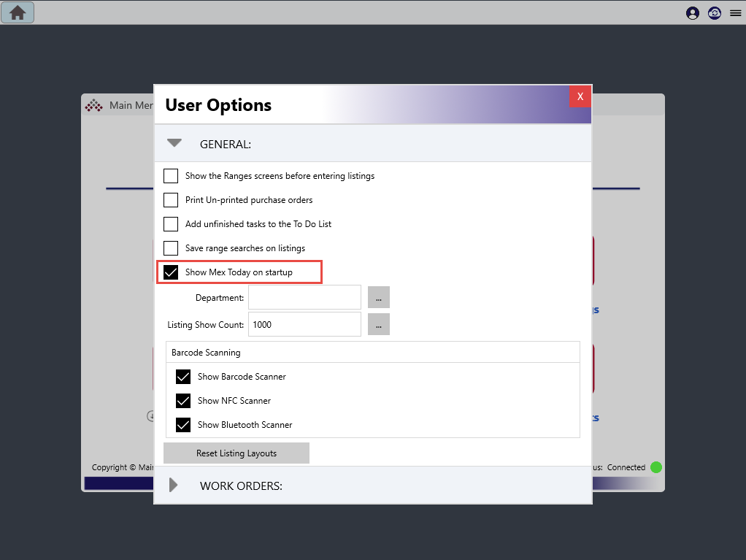Collapse the GENERAL section

(174, 143)
